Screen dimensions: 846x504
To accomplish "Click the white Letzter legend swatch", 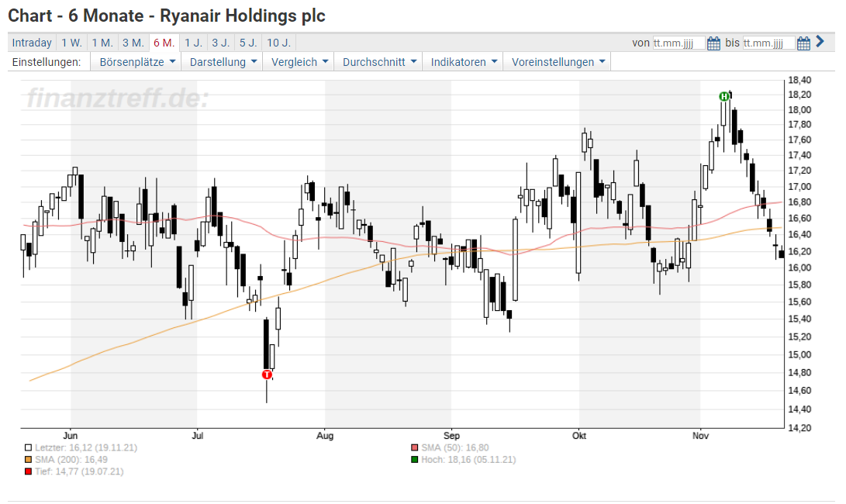I will tap(28, 448).
